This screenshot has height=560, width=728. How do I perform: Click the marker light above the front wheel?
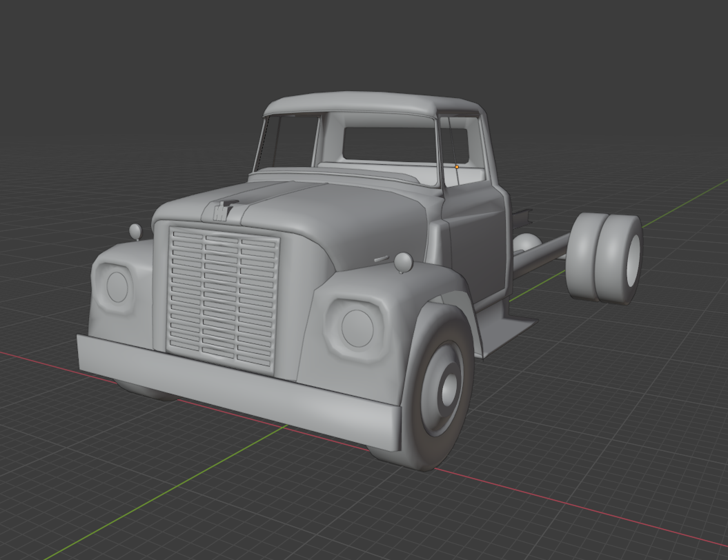coord(403,263)
